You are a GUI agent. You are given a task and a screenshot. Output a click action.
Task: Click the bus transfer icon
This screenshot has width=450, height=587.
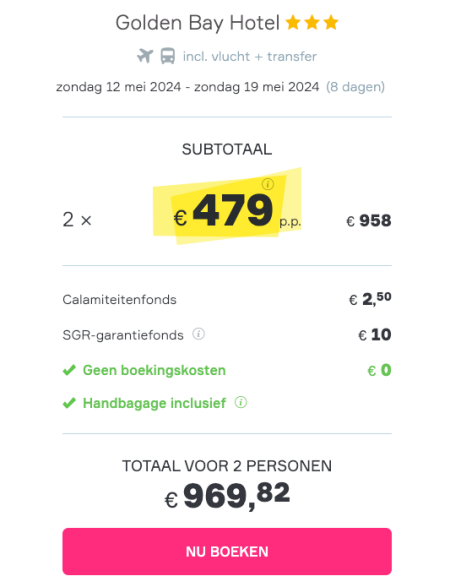pyautogui.click(x=167, y=56)
